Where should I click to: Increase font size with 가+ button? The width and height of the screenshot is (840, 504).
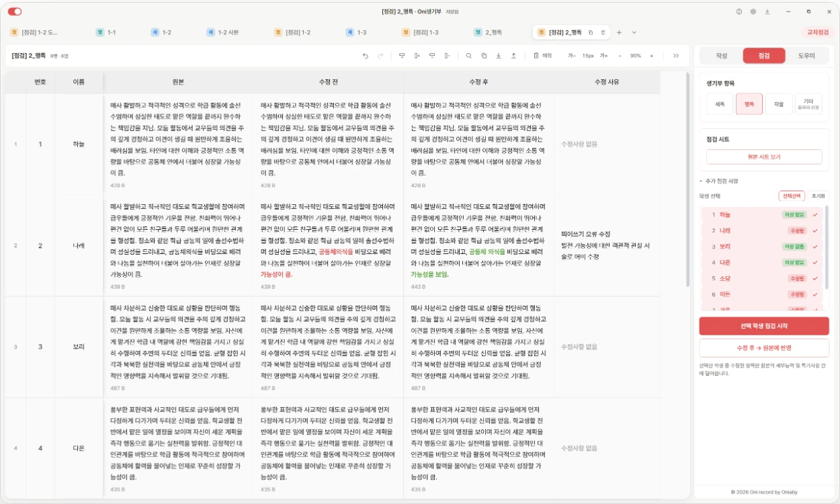tap(603, 56)
